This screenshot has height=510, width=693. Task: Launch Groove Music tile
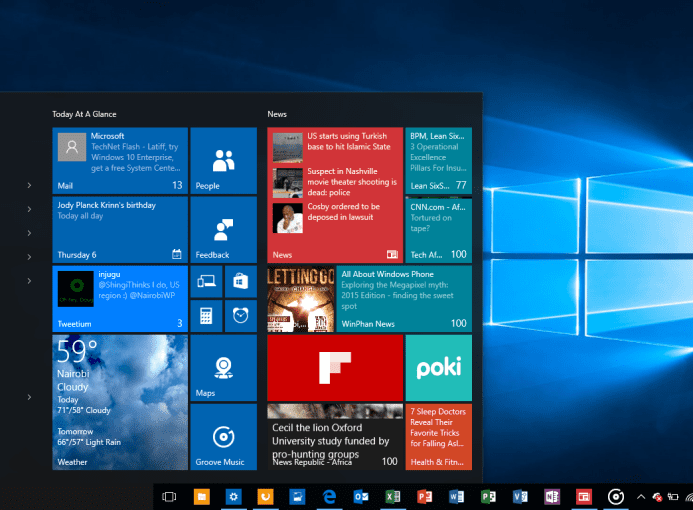click(x=223, y=437)
